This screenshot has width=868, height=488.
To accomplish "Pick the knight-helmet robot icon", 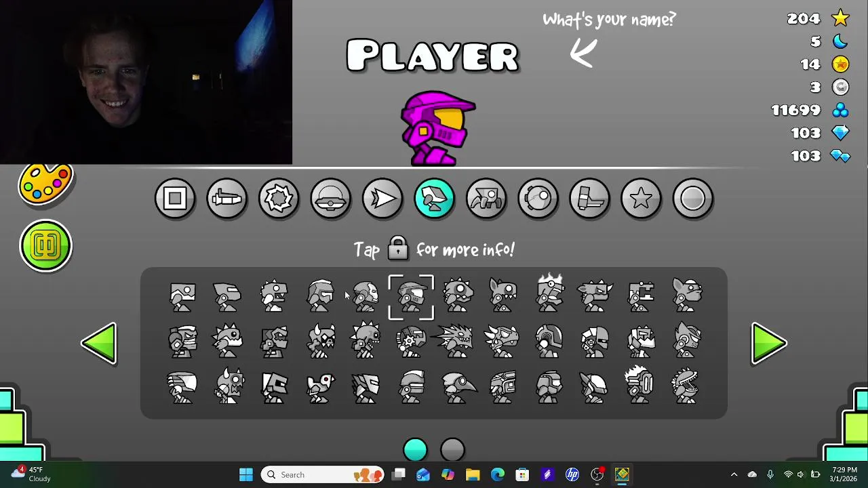I will 320,296.
